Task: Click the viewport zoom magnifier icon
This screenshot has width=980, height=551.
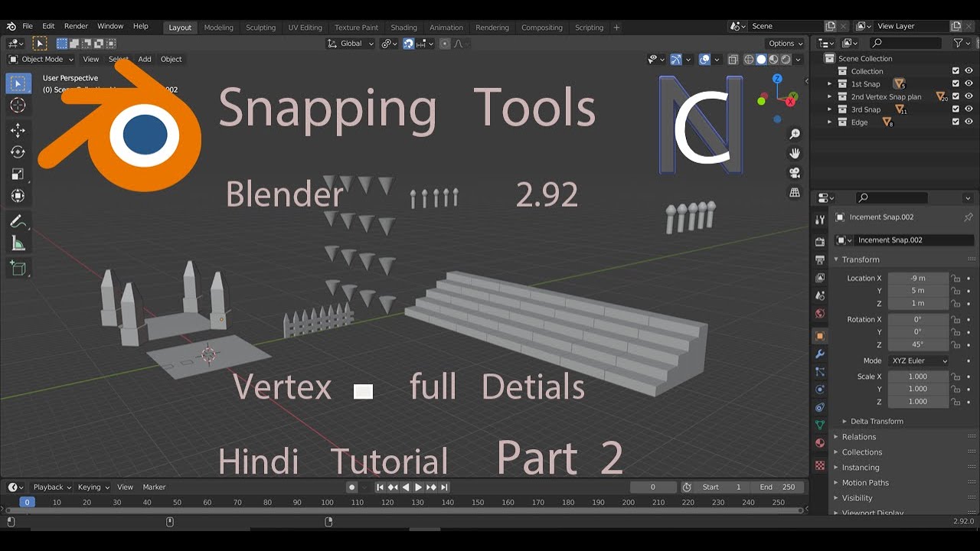Action: coord(795,135)
